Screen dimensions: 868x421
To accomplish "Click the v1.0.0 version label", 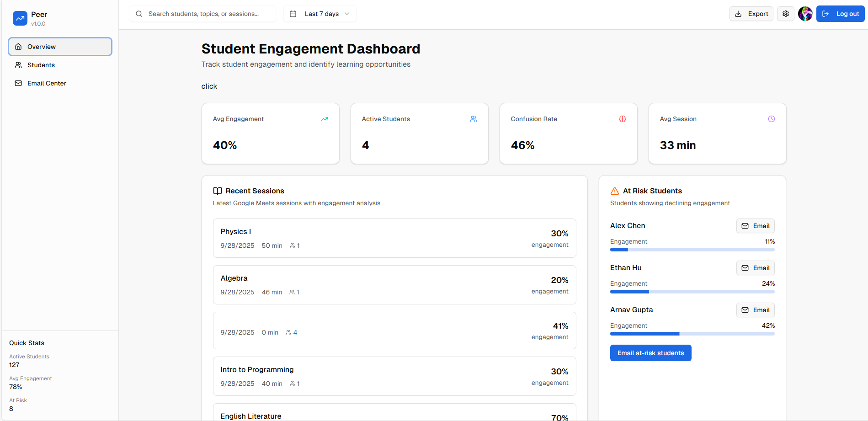I will point(38,24).
